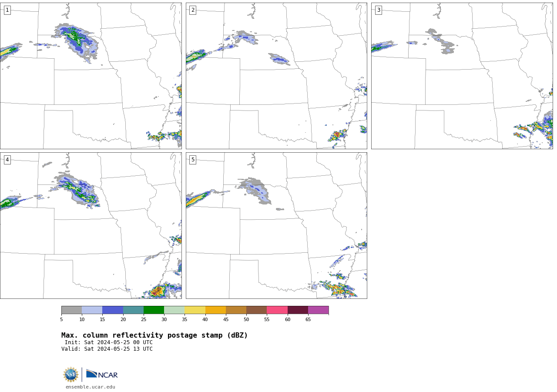Open ensemble member 4 reflectivity map

pos(91,225)
